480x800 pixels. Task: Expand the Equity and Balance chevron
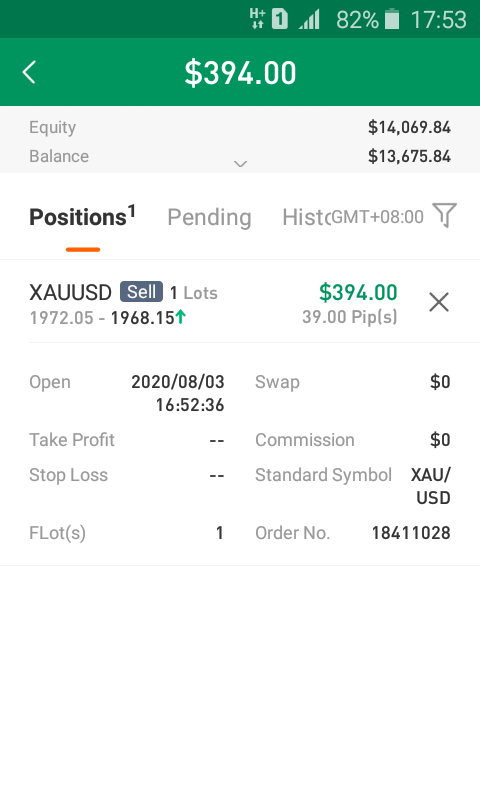click(240, 164)
